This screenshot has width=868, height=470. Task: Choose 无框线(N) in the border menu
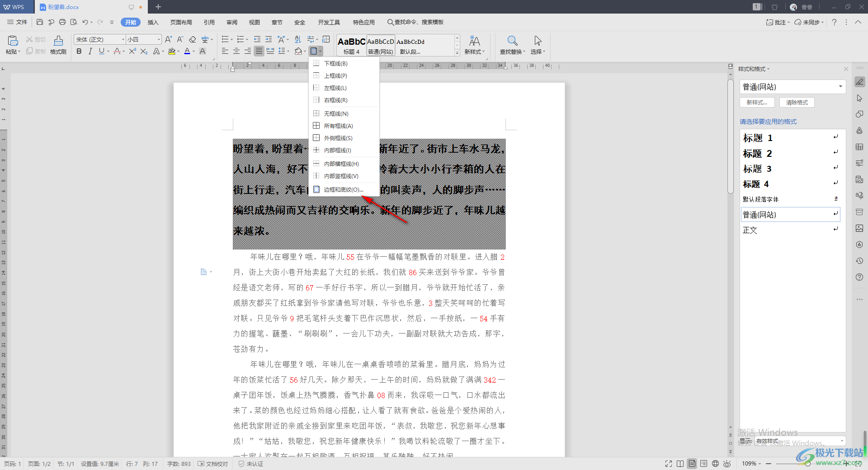click(x=344, y=113)
